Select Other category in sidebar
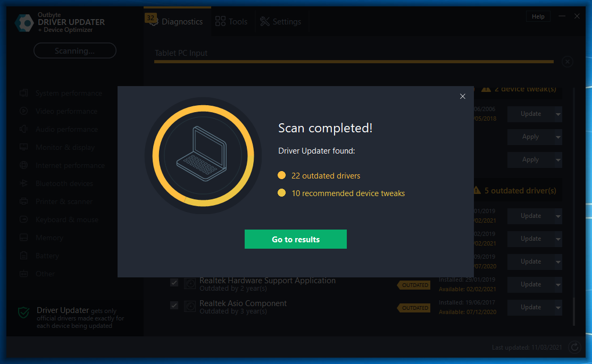The image size is (592, 364). 45,274
